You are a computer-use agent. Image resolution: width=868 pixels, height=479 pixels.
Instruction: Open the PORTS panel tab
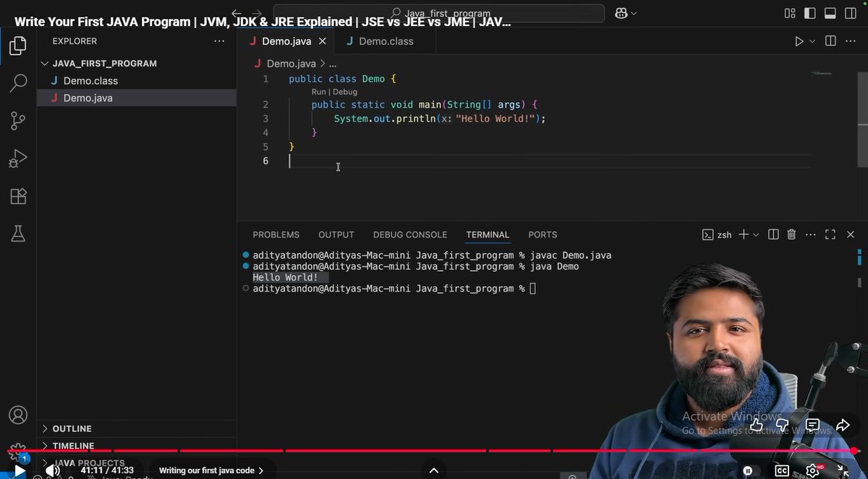click(542, 234)
